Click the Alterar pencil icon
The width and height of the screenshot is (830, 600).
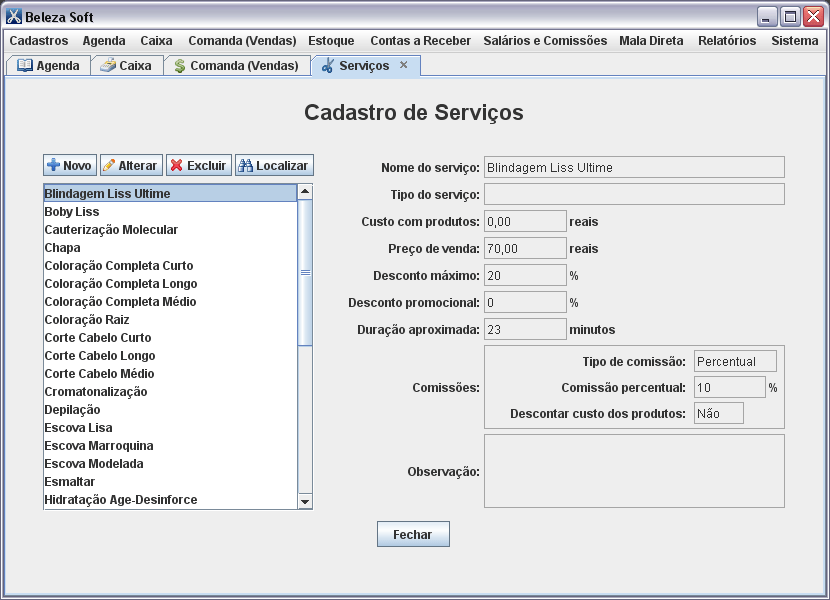tap(110, 165)
